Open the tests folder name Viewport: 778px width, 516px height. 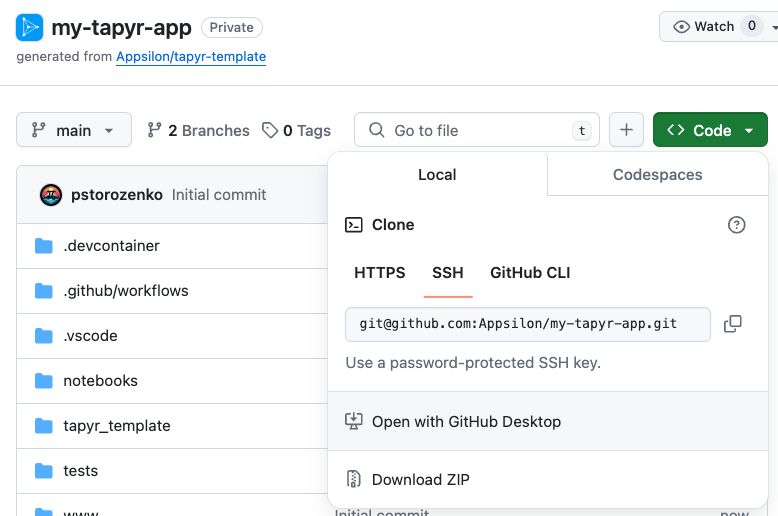tap(80, 471)
